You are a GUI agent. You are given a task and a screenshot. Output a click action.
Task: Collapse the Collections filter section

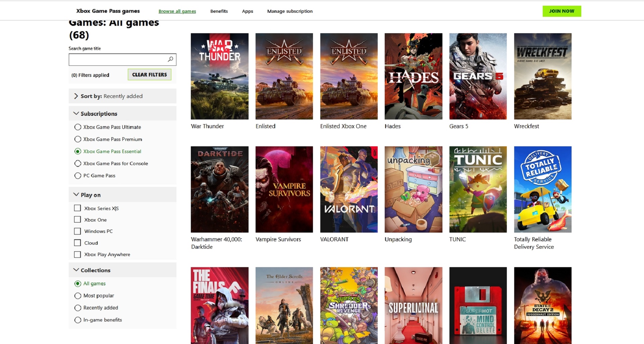(x=122, y=270)
